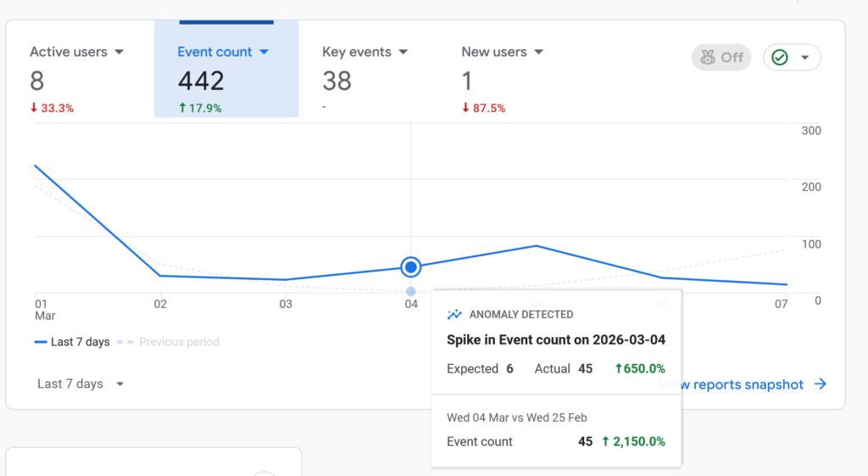This screenshot has width=868, height=476.
Task: Open the Active users metric dropdown arrow
Action: click(119, 52)
